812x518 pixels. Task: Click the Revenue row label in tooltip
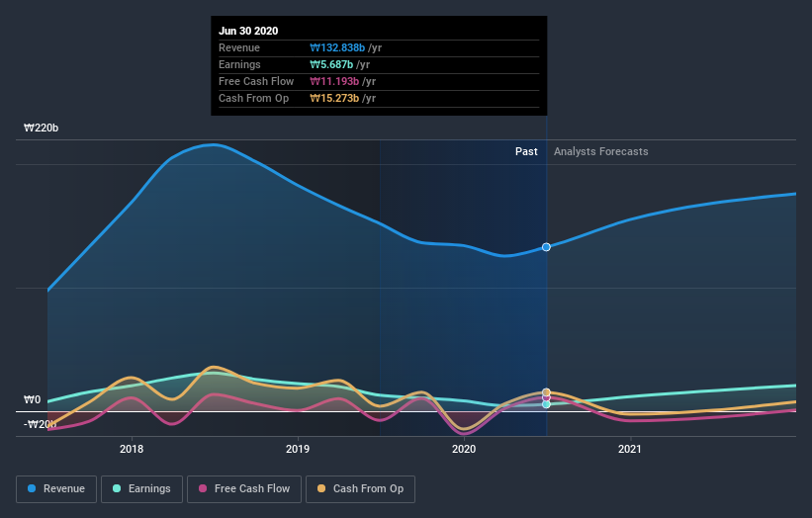(239, 47)
